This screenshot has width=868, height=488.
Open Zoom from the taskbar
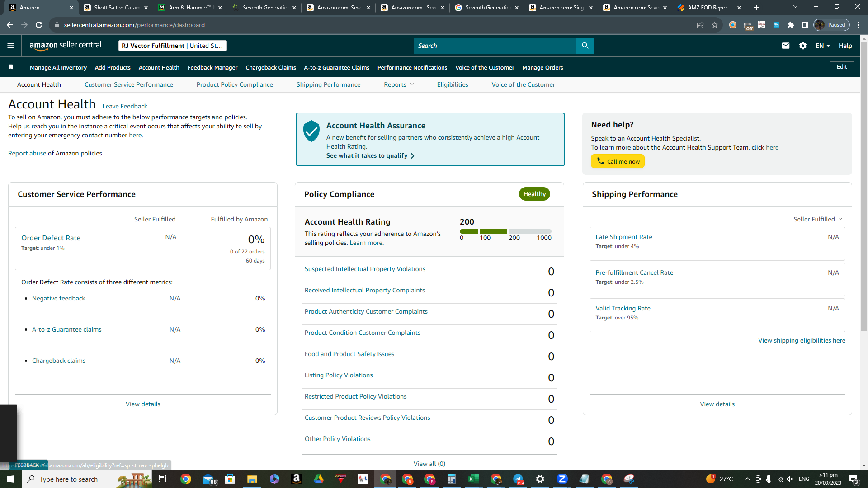click(562, 479)
